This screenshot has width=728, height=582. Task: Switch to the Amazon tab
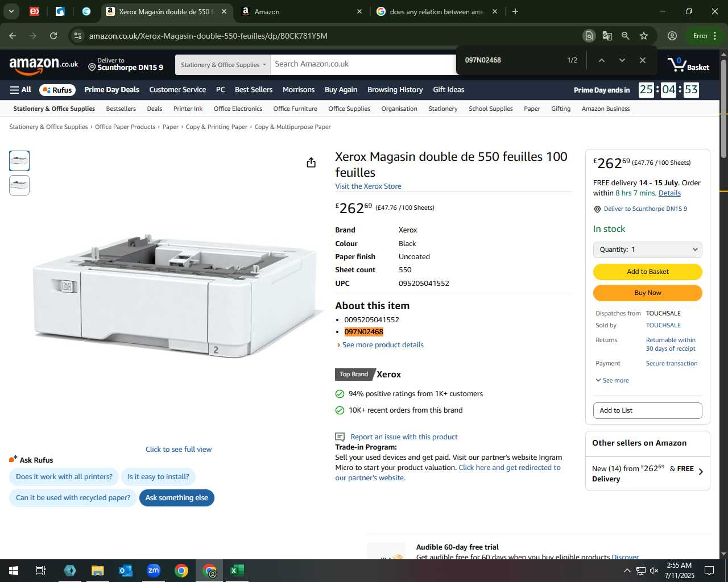[300, 11]
